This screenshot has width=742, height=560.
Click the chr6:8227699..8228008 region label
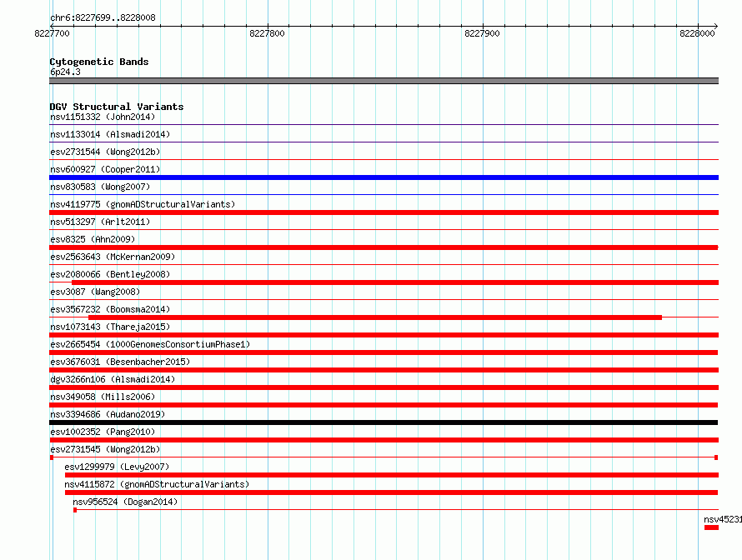(x=103, y=17)
